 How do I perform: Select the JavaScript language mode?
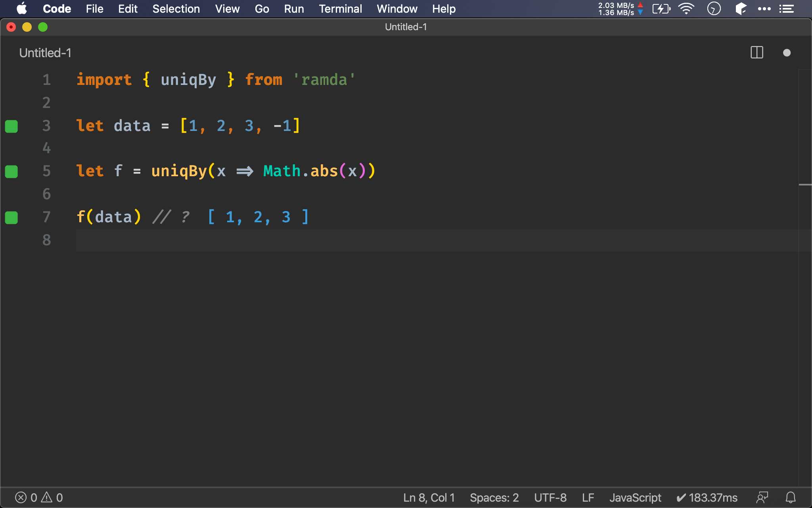click(635, 498)
